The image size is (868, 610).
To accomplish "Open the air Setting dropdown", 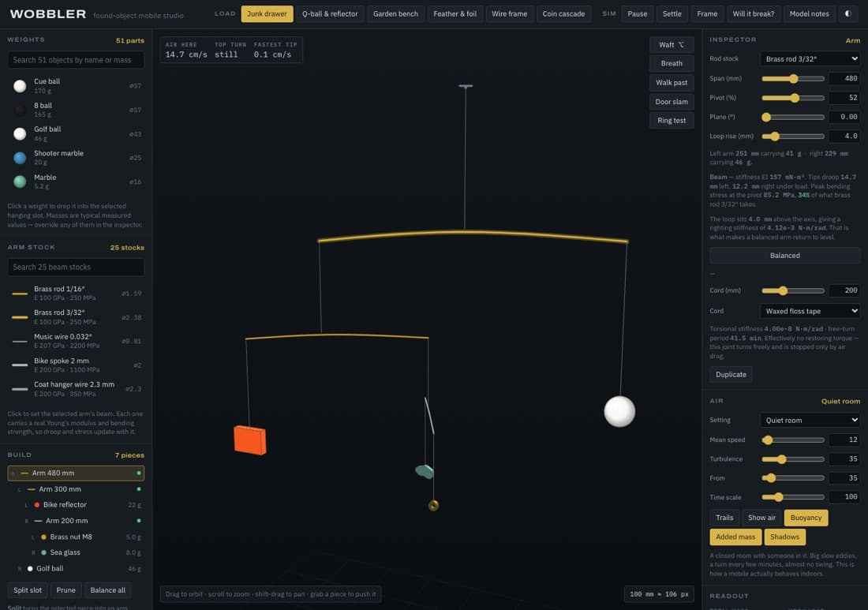I will click(810, 420).
